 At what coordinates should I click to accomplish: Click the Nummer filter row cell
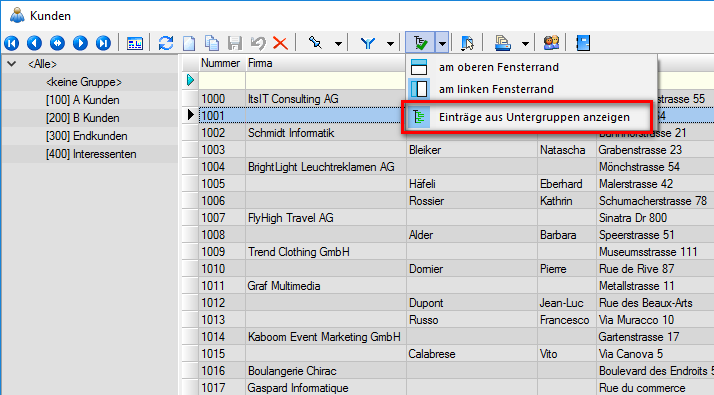click(222, 80)
